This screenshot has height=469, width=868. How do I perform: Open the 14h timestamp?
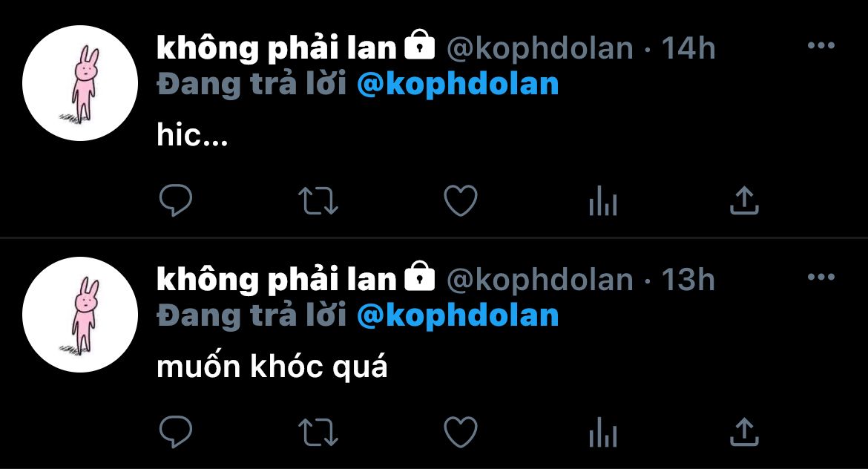pos(688,48)
